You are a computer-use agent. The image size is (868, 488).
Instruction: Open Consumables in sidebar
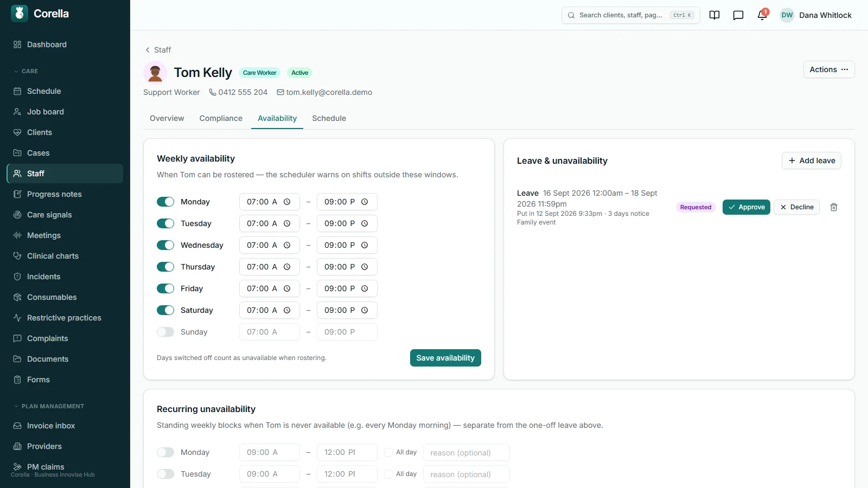click(x=65, y=297)
